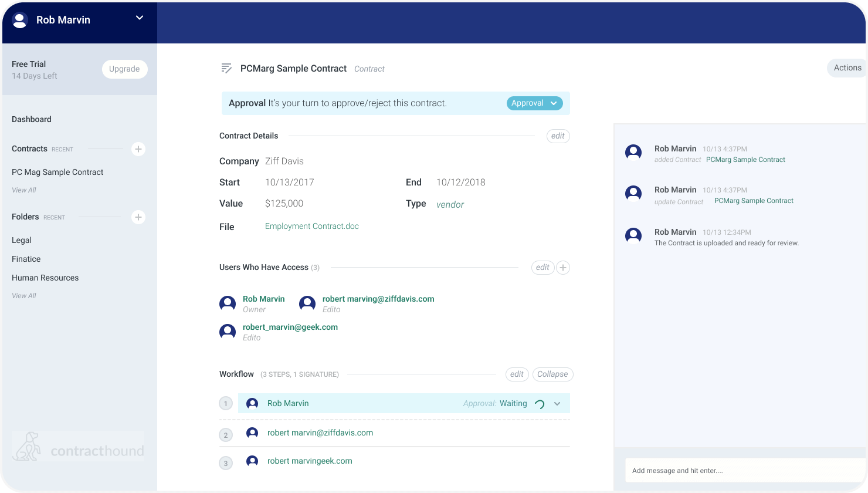
Task: Click the Waiting spinner status icon
Action: coord(540,404)
